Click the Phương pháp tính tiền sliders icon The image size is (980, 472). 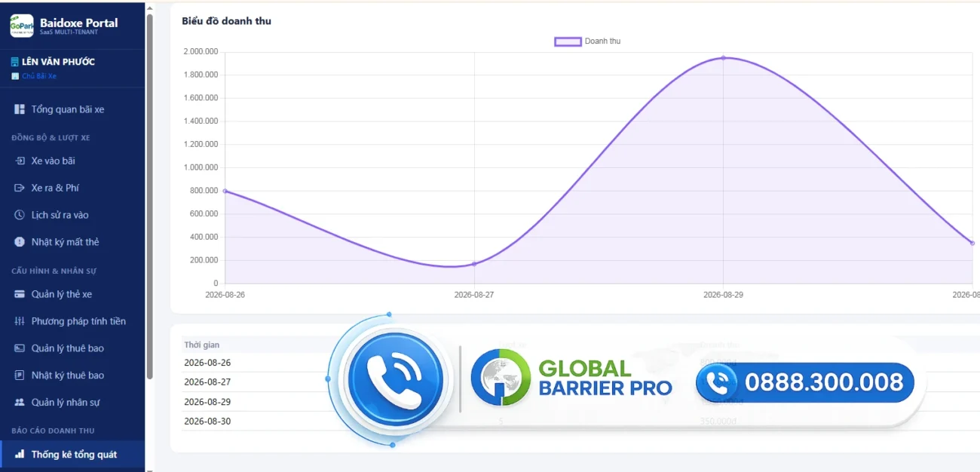(20, 321)
